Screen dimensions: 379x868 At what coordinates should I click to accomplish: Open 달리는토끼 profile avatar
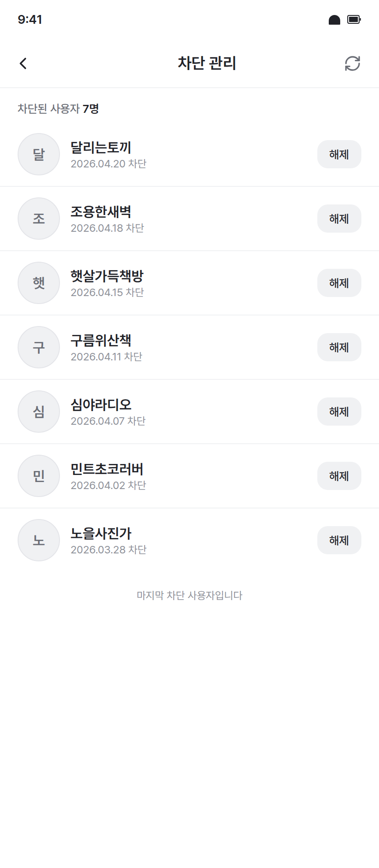point(39,154)
